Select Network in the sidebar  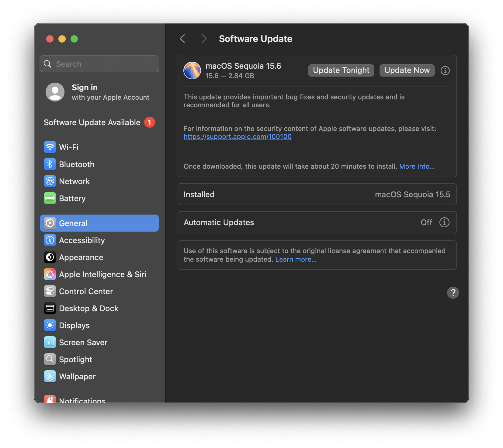coord(99,181)
